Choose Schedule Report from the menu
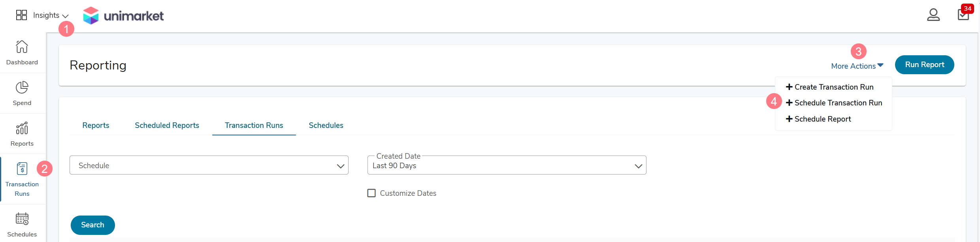 (818, 119)
